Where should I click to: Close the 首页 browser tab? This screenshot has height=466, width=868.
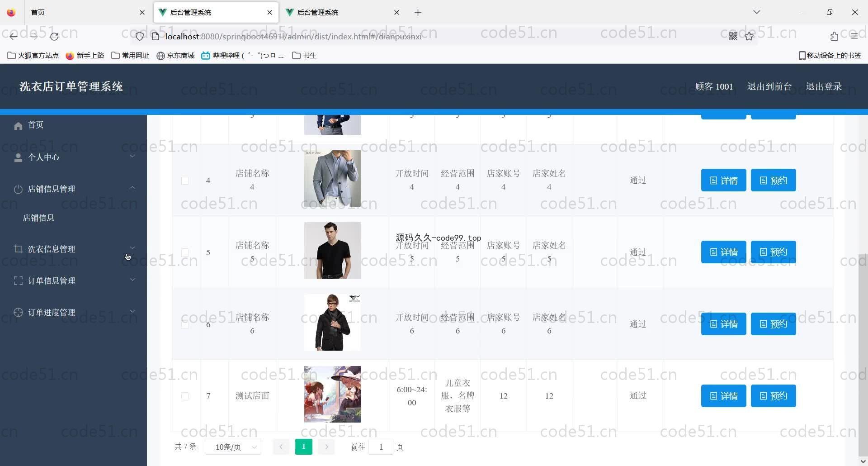(142, 13)
